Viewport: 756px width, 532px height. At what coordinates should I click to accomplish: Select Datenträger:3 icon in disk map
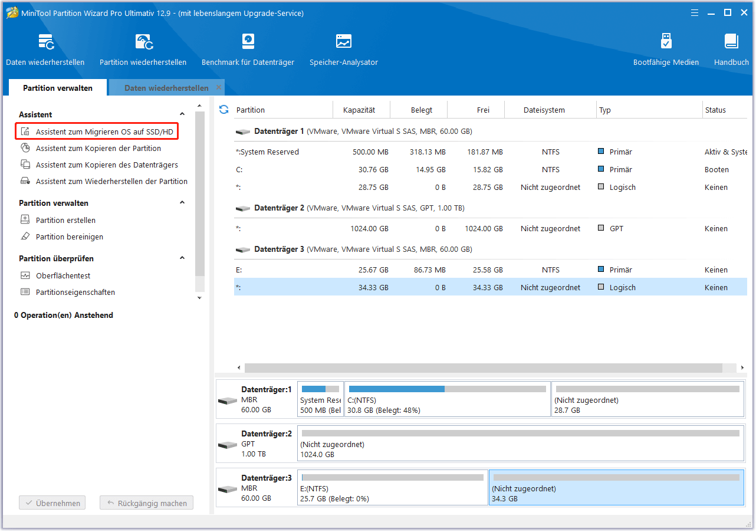(228, 489)
